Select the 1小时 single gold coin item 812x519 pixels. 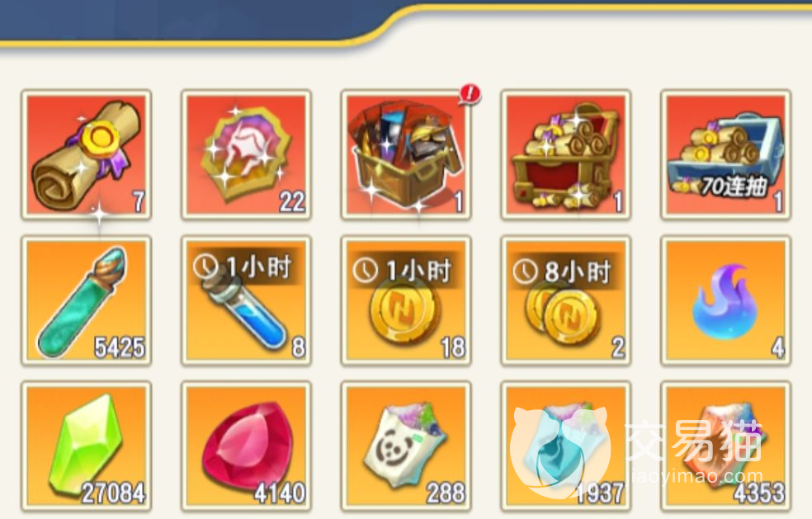(406, 301)
